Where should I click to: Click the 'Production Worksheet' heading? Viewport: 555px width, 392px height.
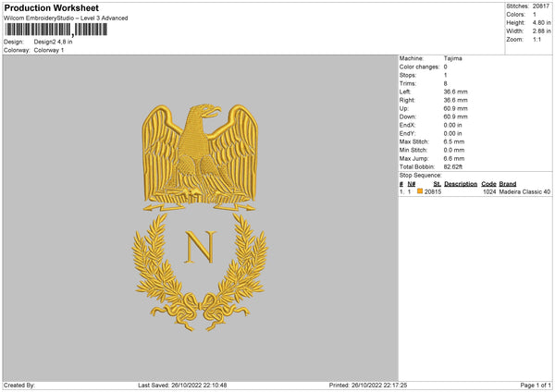(51, 7)
